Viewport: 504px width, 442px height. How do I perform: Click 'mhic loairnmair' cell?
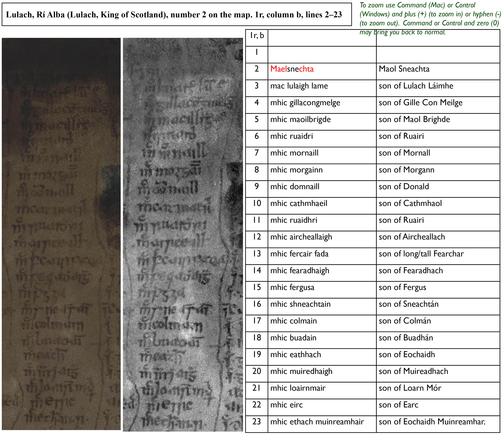click(322, 391)
